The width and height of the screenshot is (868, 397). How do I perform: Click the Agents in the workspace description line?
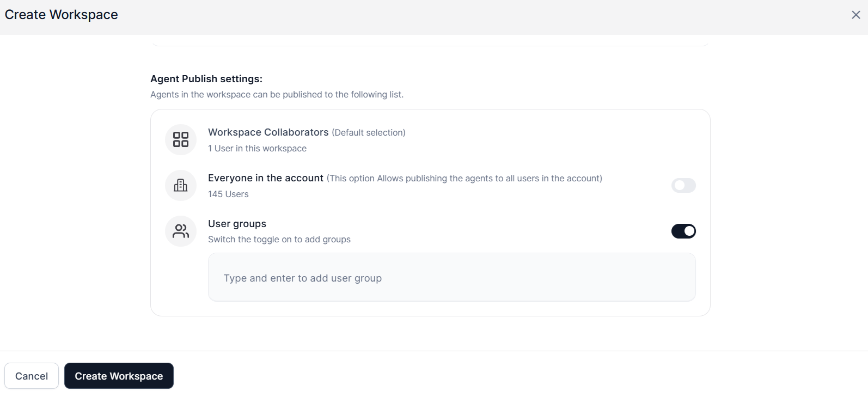tap(277, 94)
